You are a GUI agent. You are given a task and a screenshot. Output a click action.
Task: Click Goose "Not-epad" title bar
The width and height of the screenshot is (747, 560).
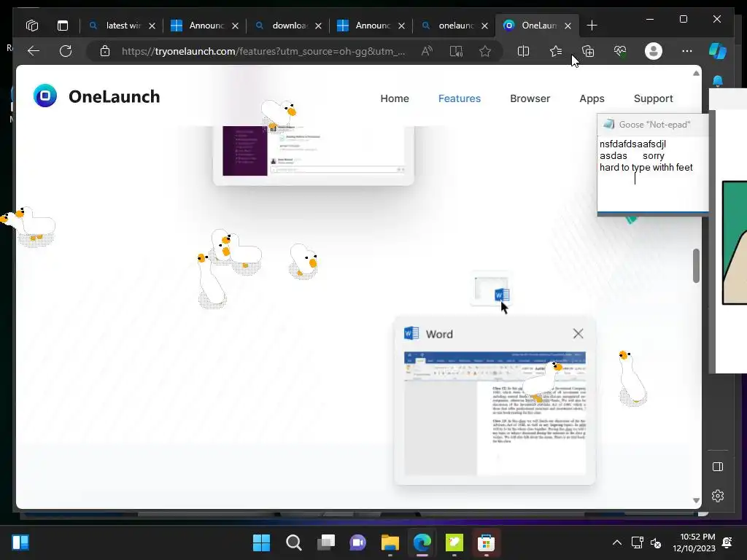point(653,125)
